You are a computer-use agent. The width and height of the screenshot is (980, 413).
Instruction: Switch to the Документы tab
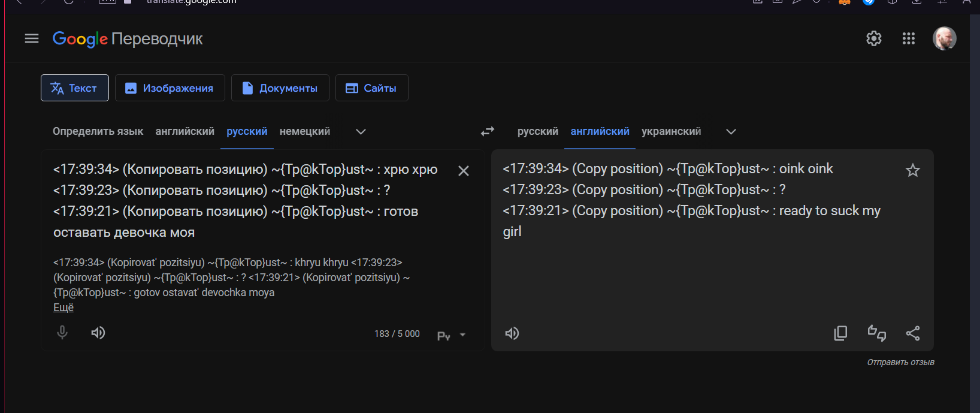(x=280, y=88)
